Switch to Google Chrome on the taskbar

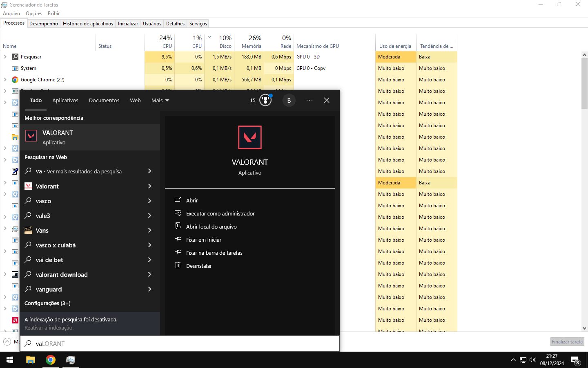51,360
